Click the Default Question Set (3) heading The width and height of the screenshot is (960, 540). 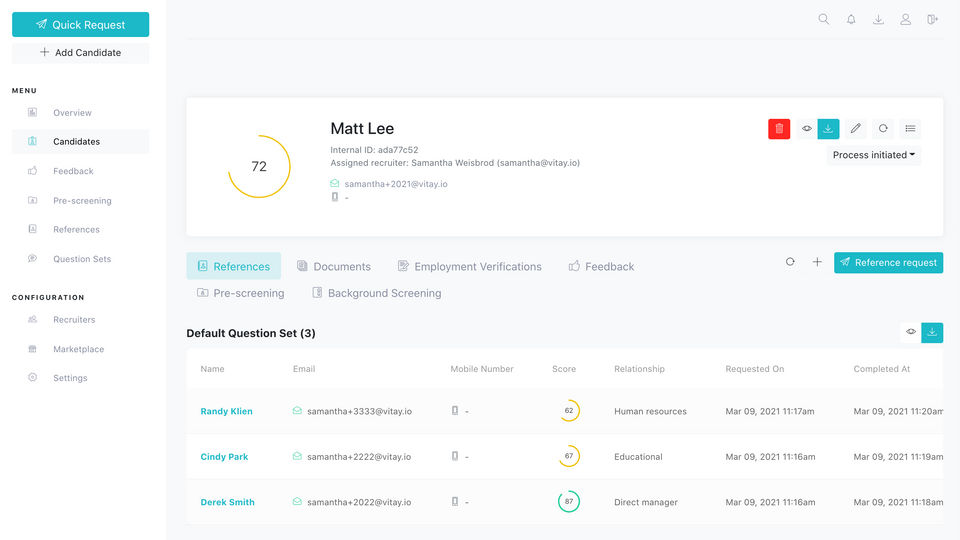coord(251,333)
